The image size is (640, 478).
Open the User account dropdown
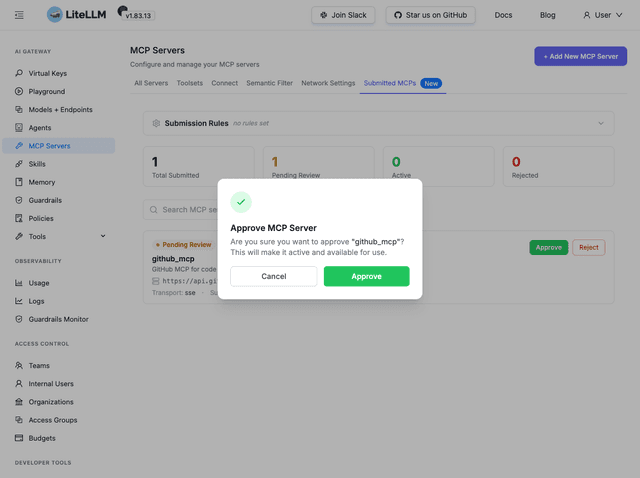[x=602, y=15]
